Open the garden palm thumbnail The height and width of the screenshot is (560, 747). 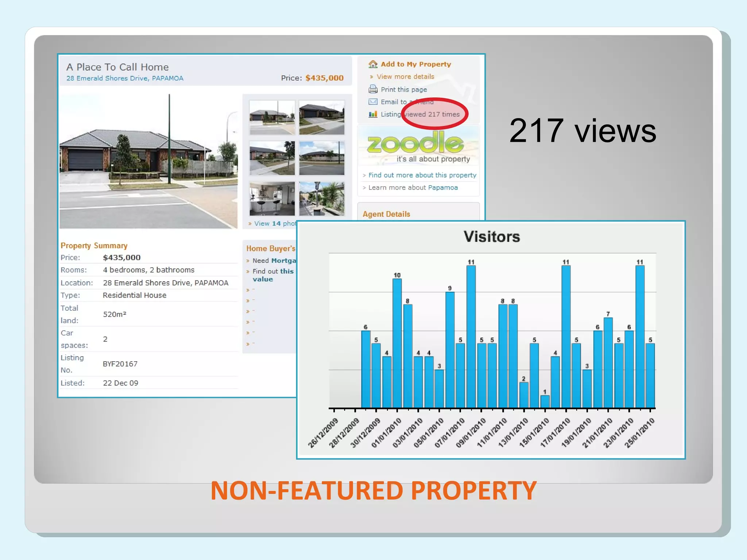(x=322, y=199)
